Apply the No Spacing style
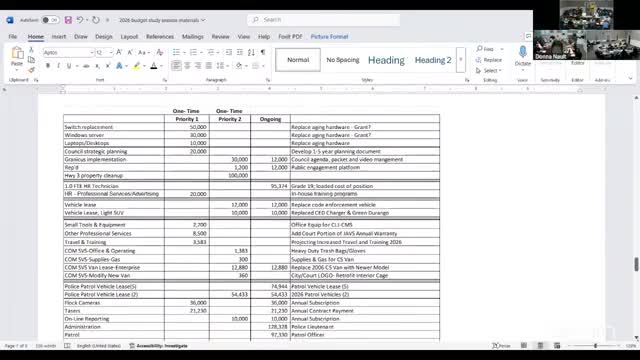The image size is (640, 360). 343,60
